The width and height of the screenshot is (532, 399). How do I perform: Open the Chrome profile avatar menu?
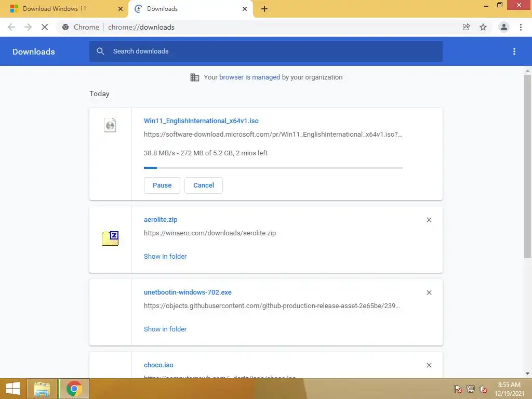[504, 27]
